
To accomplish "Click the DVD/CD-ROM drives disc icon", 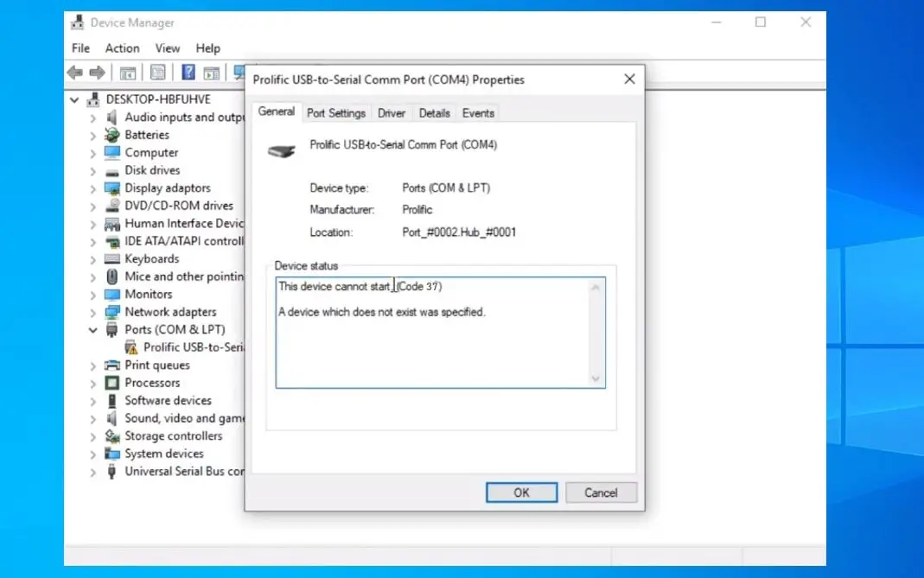I will (x=112, y=206).
